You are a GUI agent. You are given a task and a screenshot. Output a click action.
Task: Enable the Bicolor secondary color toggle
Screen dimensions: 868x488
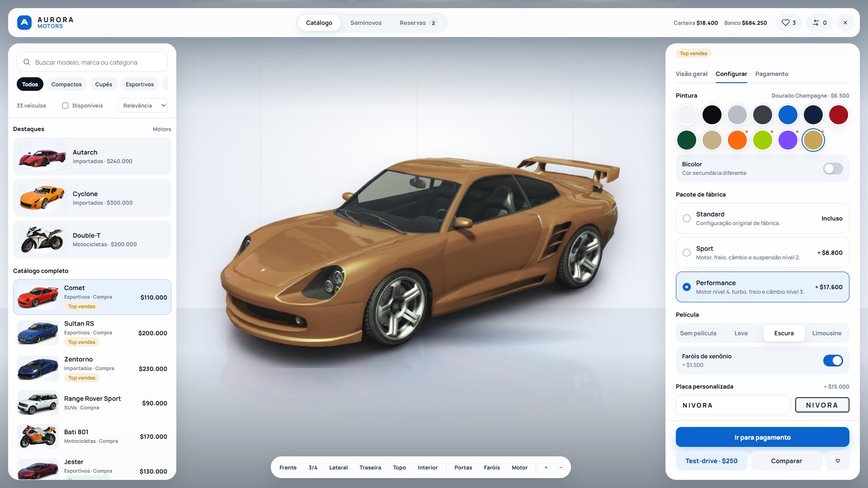[x=833, y=169]
